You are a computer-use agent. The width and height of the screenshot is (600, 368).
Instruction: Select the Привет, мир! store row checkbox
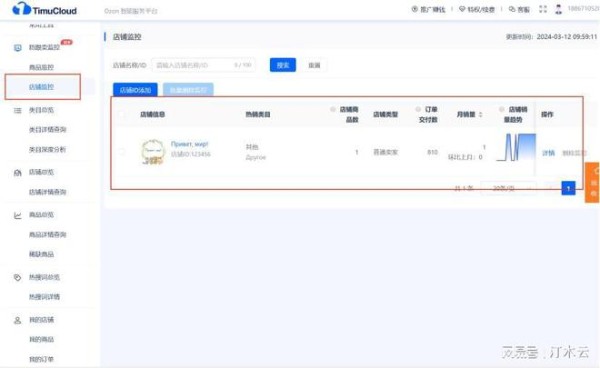coord(122,152)
